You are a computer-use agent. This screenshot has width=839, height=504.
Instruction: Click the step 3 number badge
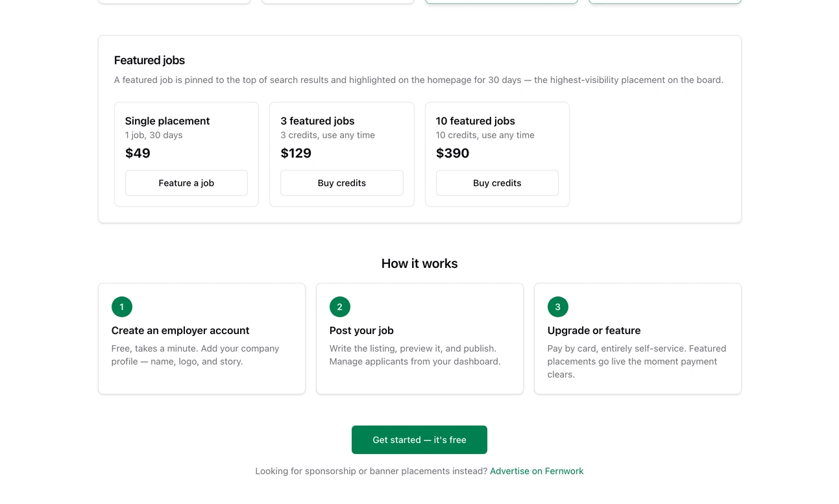(x=558, y=307)
